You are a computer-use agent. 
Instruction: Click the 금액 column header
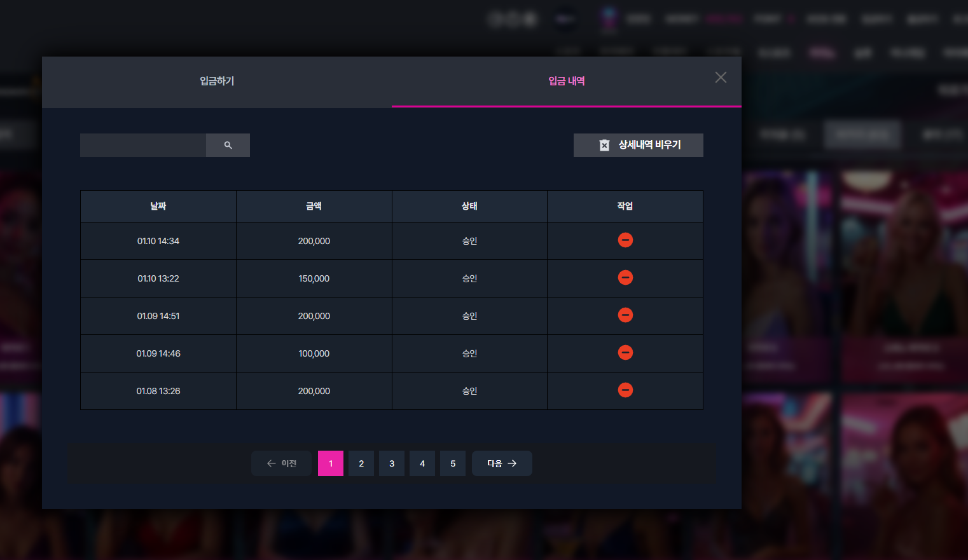point(314,206)
